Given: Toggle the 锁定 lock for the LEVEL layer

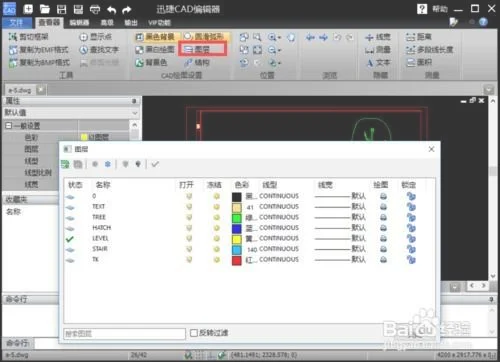Looking at the screenshot, I should pos(411,239).
